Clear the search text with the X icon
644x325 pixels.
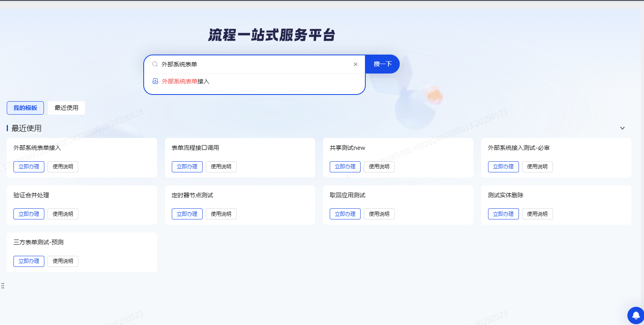click(355, 64)
